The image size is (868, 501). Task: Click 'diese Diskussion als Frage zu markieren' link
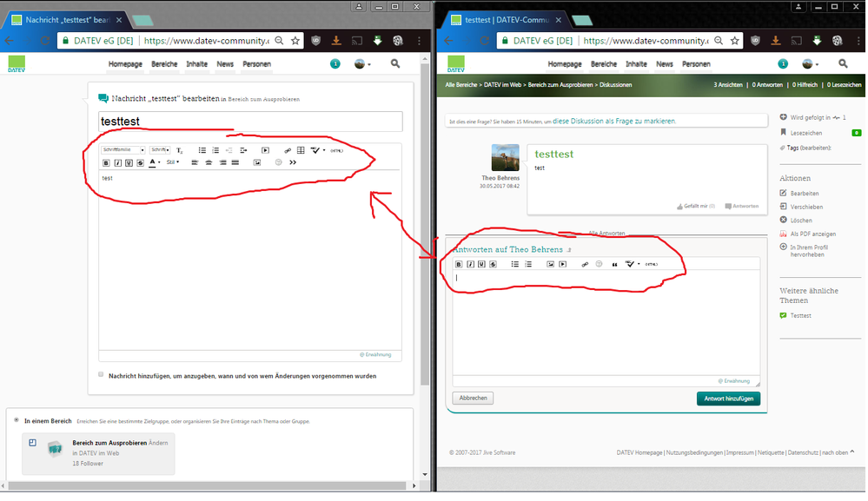point(614,121)
